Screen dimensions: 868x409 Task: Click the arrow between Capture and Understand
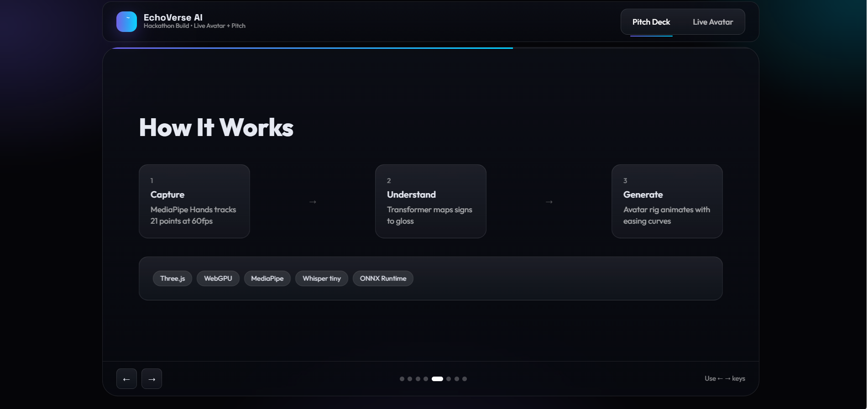[x=313, y=202]
